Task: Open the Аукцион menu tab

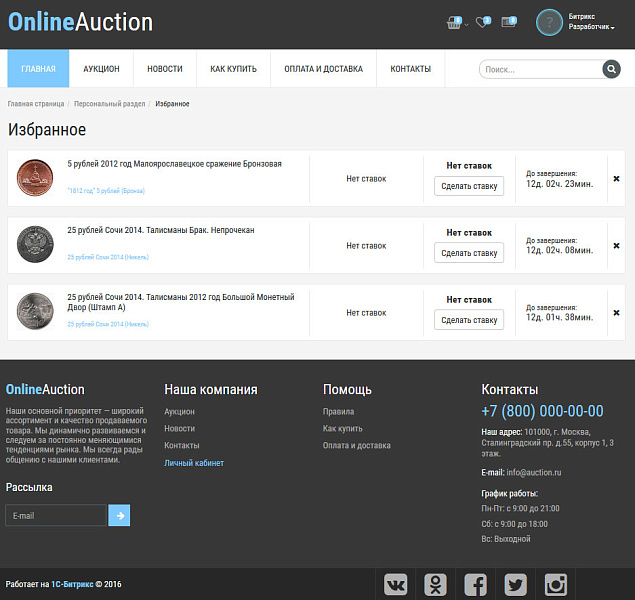Action: 101,69
